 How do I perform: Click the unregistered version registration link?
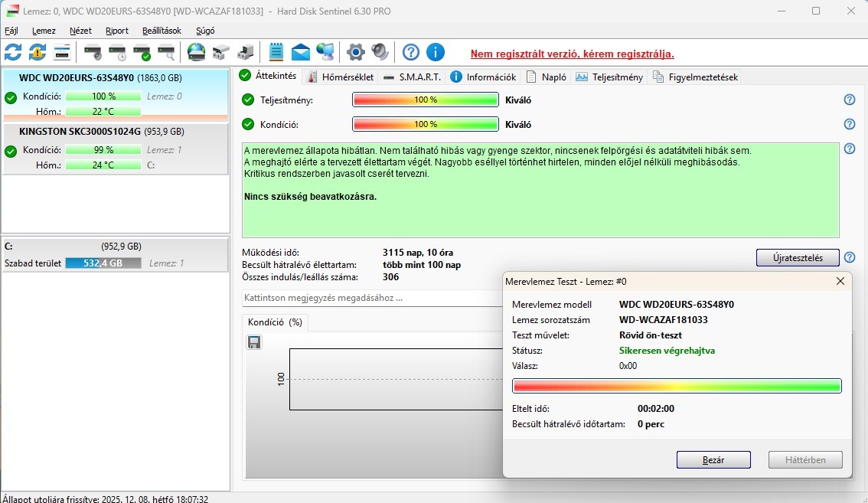click(x=573, y=54)
